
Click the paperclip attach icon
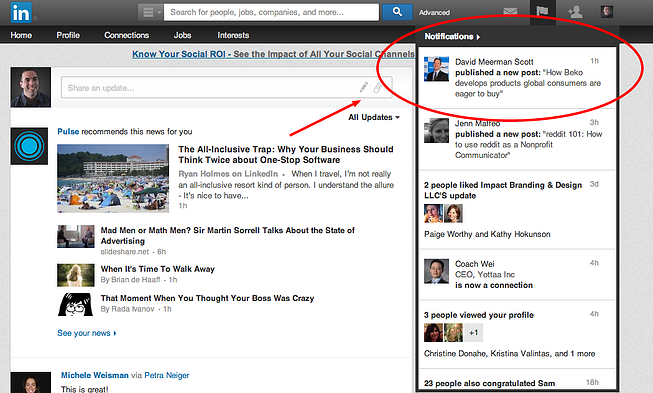[x=378, y=87]
